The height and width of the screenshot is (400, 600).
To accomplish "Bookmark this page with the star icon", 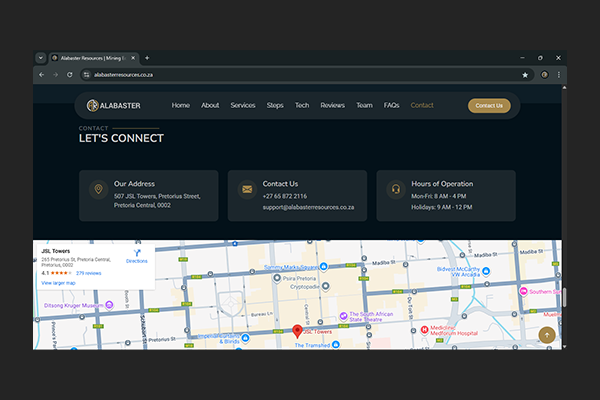I will point(525,75).
